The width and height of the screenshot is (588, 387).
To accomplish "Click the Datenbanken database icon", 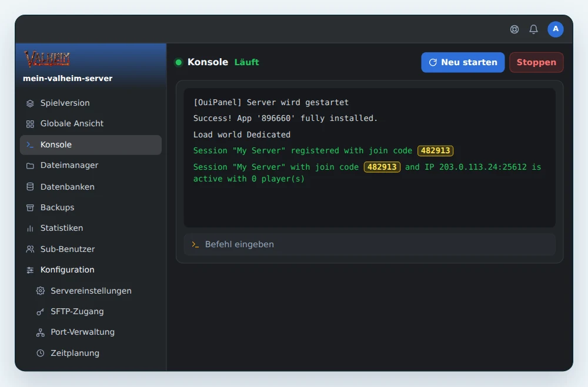I will click(x=30, y=187).
